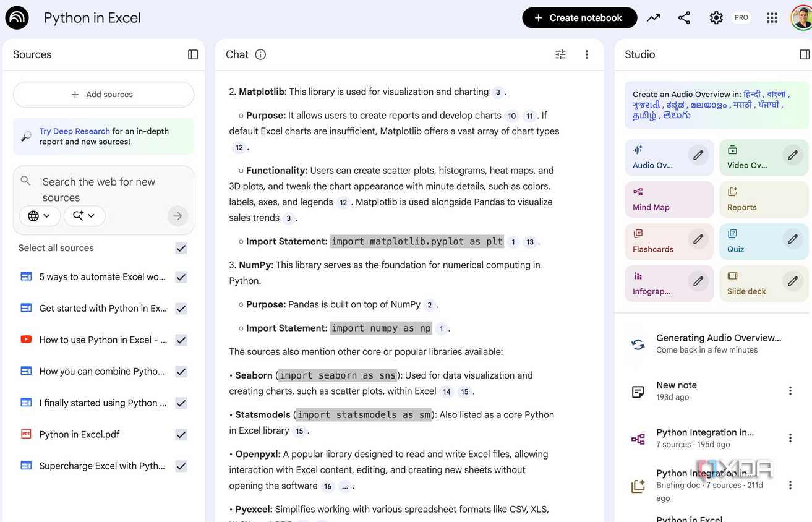Uncheck the 'Get started with Python in Ex...' source
This screenshot has height=522, width=812.
click(181, 309)
